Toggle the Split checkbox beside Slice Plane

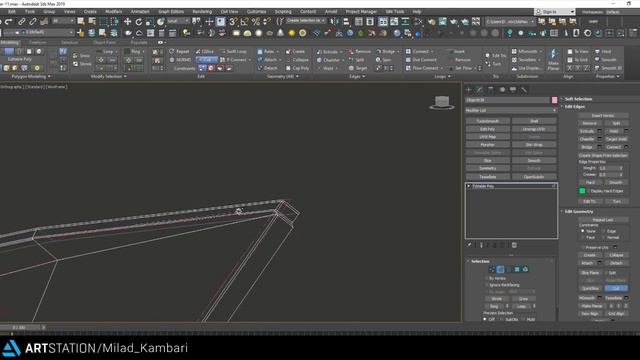606,273
